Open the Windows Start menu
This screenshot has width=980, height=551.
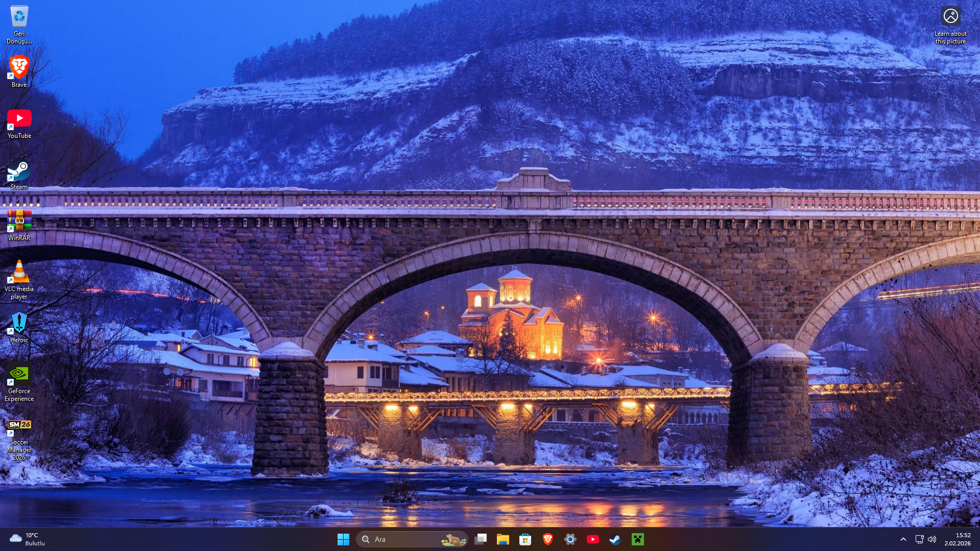(343, 539)
